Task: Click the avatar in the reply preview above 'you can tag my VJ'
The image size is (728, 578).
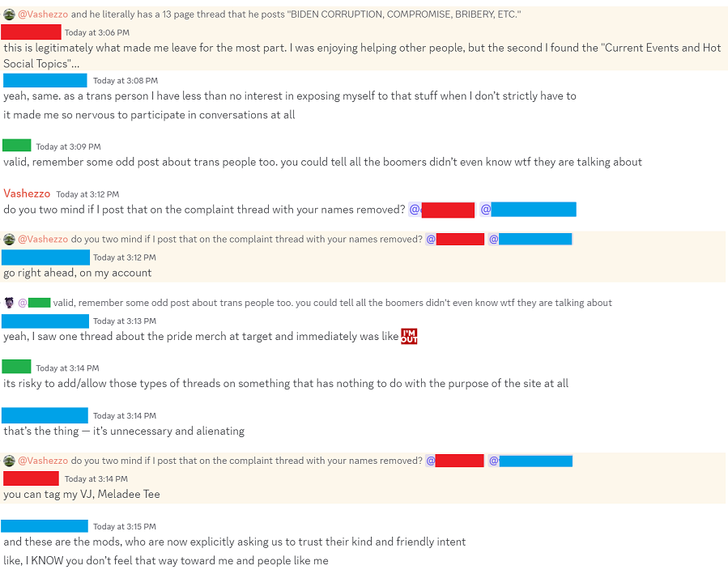Action: tap(9, 461)
